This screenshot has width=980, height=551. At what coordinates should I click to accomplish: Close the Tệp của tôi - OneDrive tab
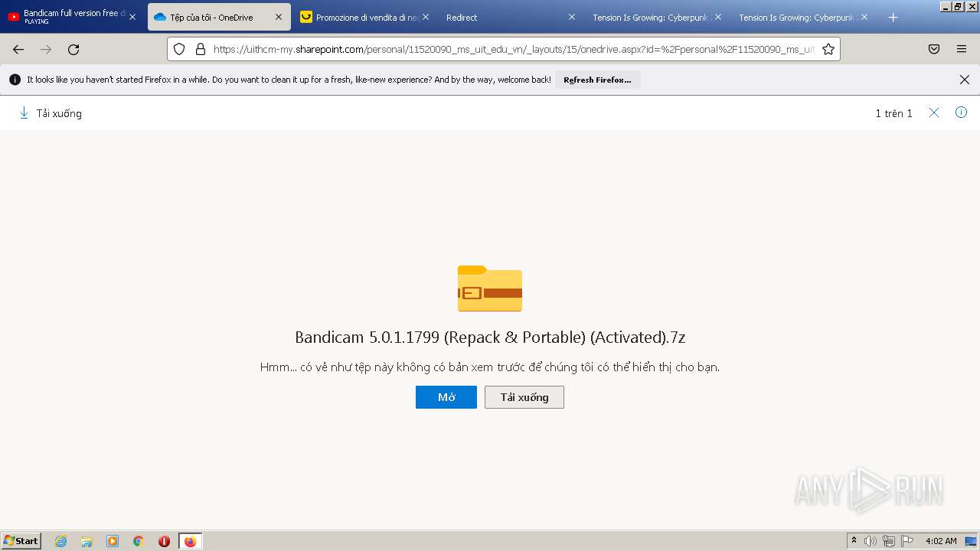[x=279, y=17]
